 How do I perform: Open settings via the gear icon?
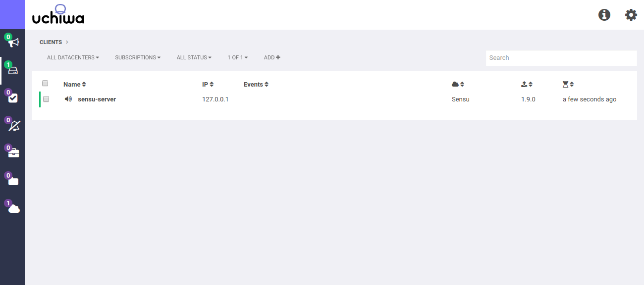tap(631, 15)
